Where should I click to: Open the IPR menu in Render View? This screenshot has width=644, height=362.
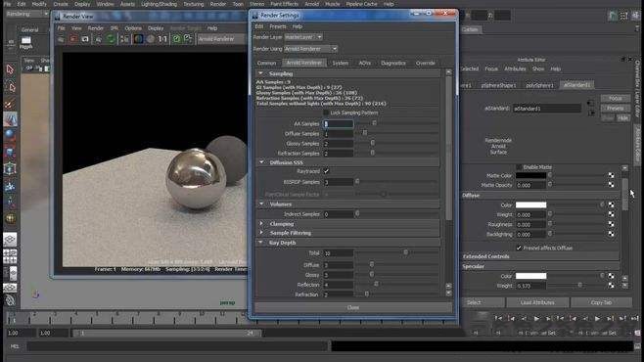tap(115, 28)
